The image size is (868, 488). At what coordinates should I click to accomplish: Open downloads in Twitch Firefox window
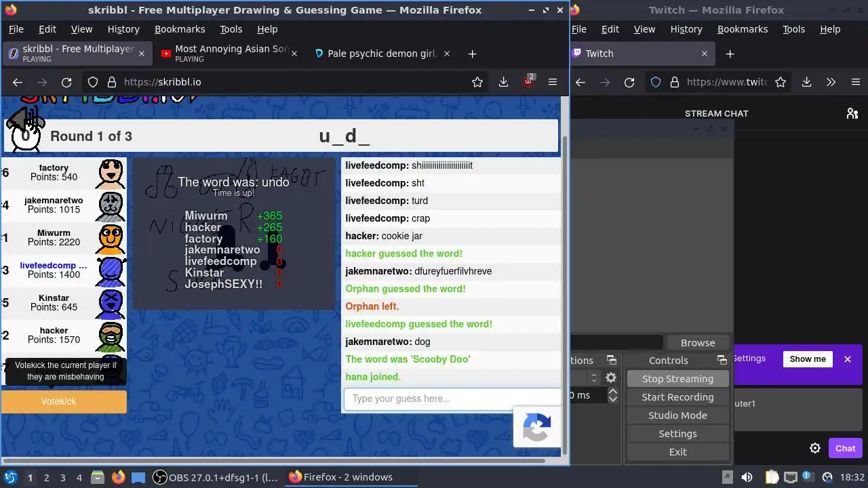[x=806, y=82]
